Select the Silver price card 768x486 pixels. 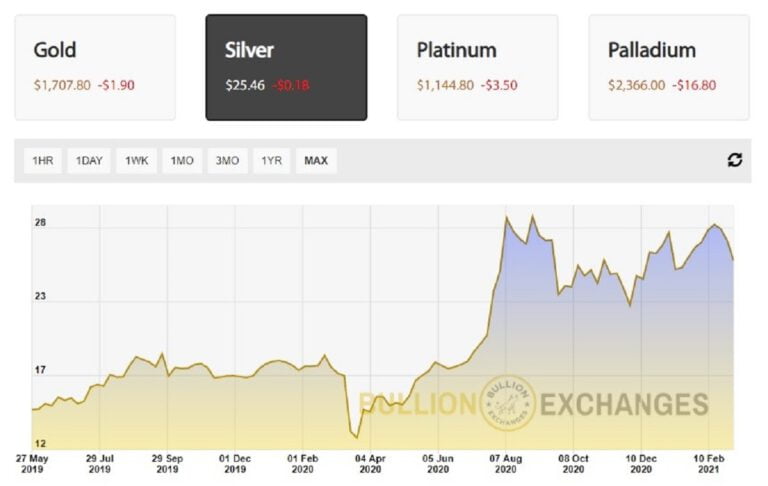coord(286,67)
